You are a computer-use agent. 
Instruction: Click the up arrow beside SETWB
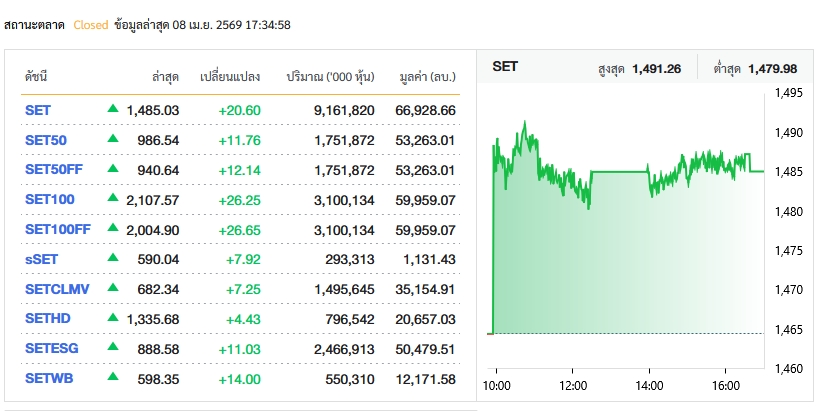(x=113, y=378)
